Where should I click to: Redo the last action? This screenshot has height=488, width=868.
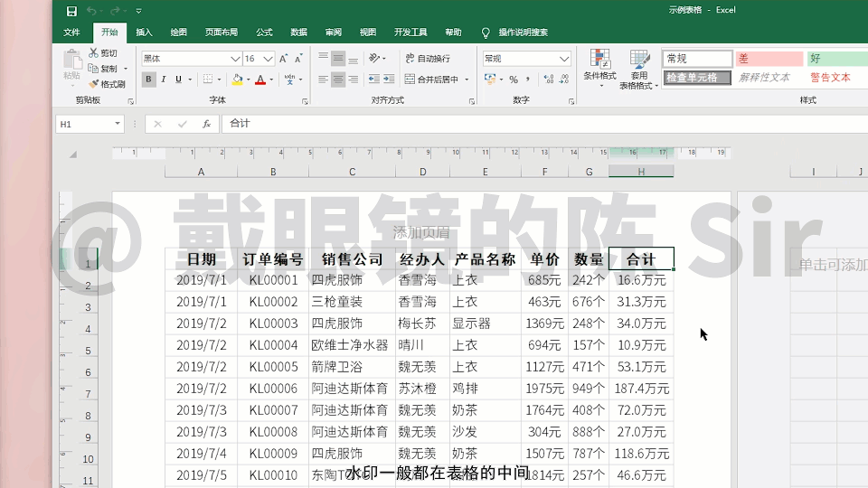point(115,11)
